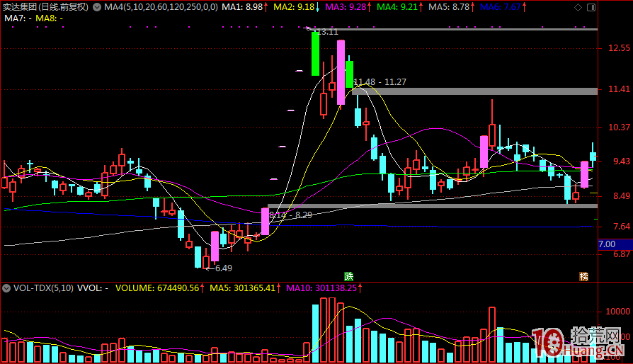Click the volume MA10: 301138.25 readout
Screen dimensions: 633x364
[x=321, y=288]
